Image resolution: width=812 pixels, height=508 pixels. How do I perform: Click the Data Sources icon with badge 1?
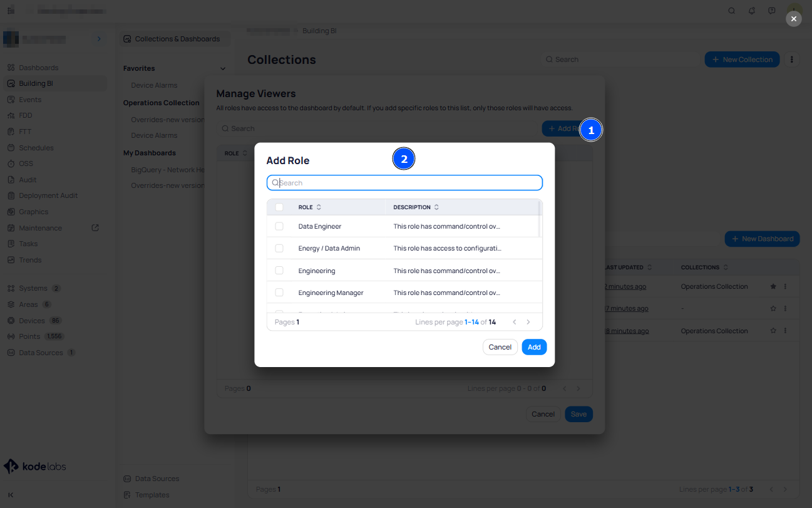(11, 353)
